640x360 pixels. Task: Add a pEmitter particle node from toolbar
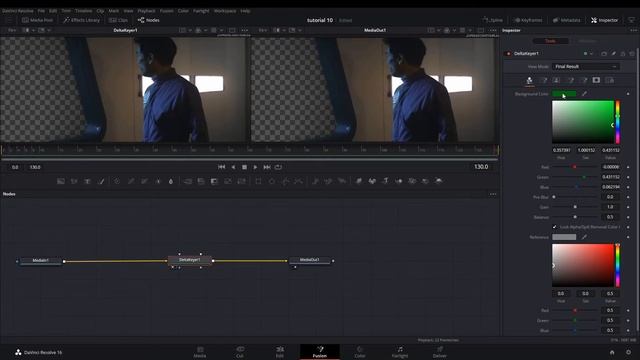point(316,181)
